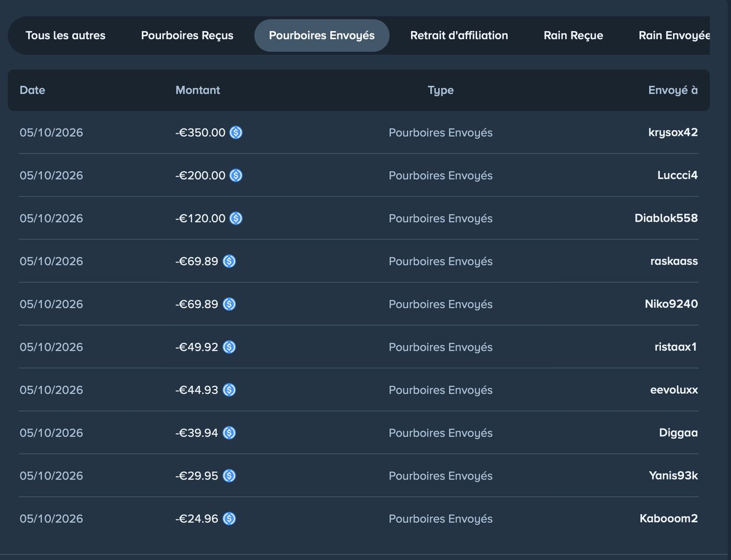731x560 pixels.
Task: Click the coin icon beside -€350.00
Action: coord(236,132)
